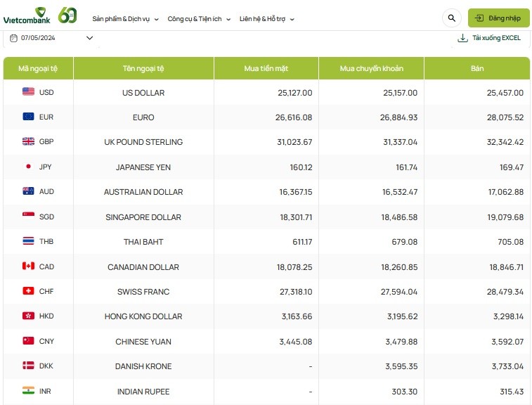Select the EURO row name
The image size is (532, 405).
143,117
